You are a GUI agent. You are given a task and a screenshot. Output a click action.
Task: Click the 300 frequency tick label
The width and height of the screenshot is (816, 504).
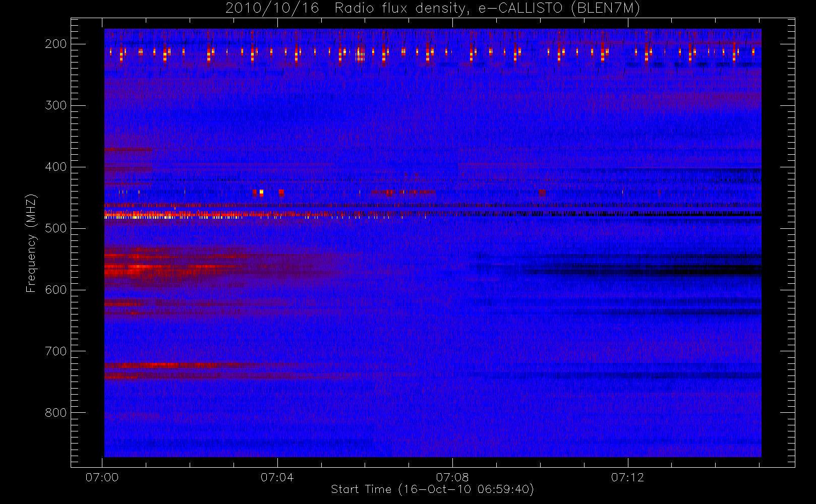(x=55, y=105)
